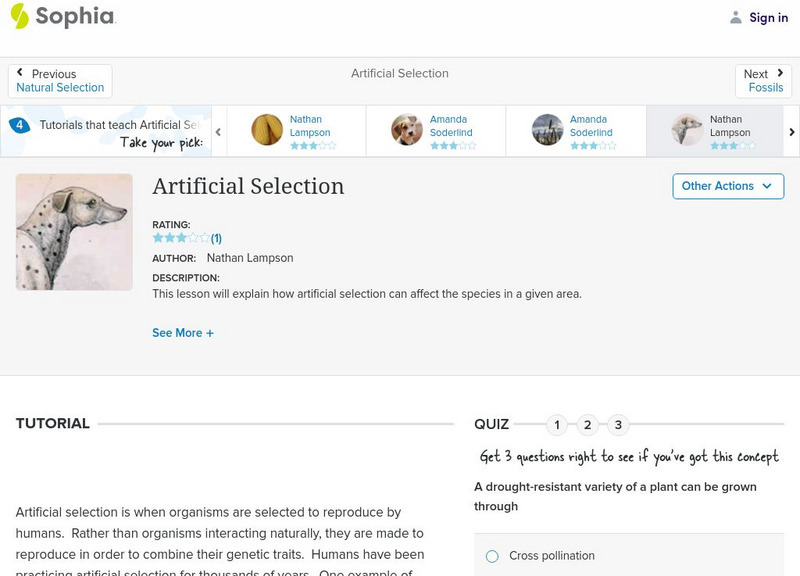Open the dog thumbnail tutorial by Amanda Soderlind
This screenshot has width=800, height=576.
(x=407, y=130)
